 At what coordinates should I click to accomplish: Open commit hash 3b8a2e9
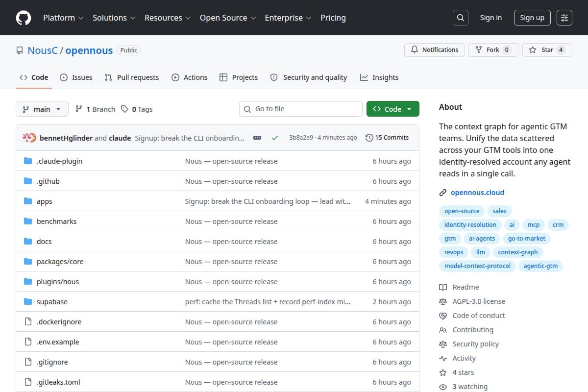point(301,138)
